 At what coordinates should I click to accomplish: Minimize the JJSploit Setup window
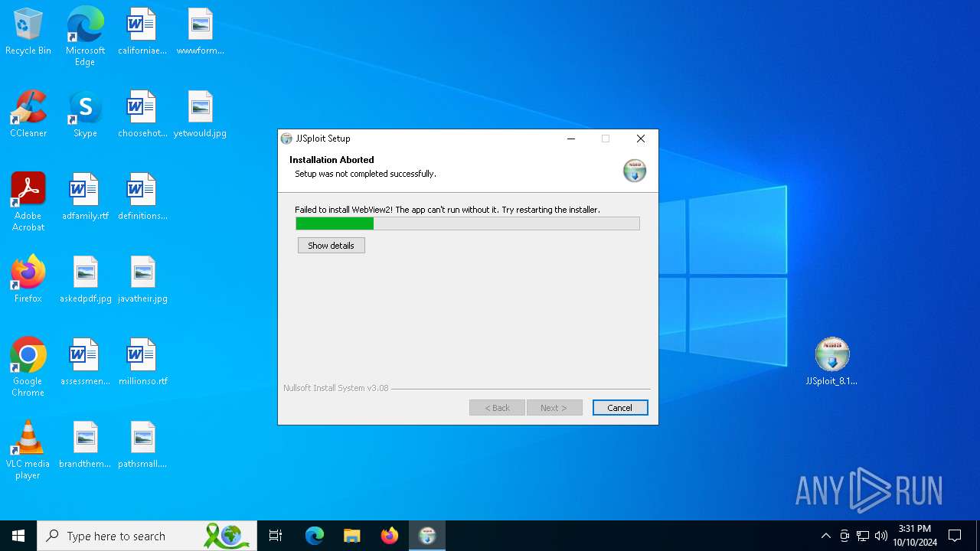point(571,139)
